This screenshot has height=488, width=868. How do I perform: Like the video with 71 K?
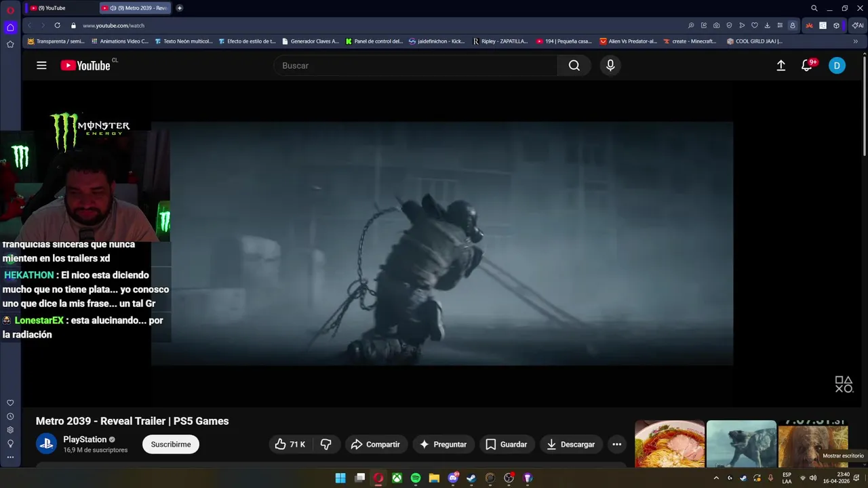(x=290, y=445)
